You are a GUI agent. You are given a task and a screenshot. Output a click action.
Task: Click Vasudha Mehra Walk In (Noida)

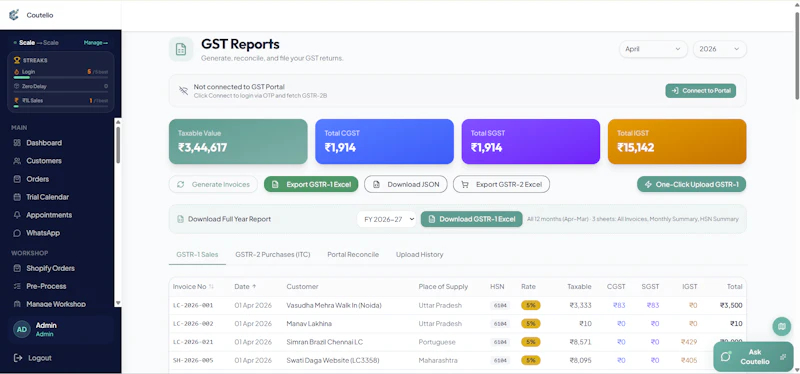334,306
